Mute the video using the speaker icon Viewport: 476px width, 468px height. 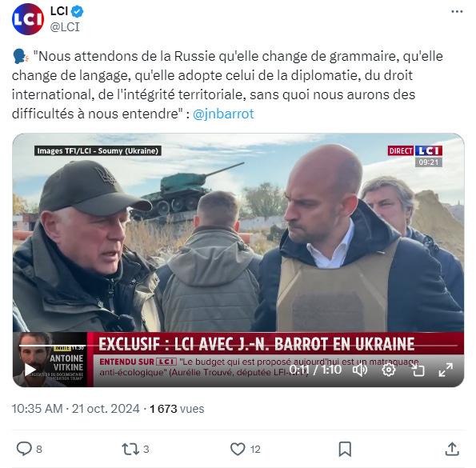360,370
